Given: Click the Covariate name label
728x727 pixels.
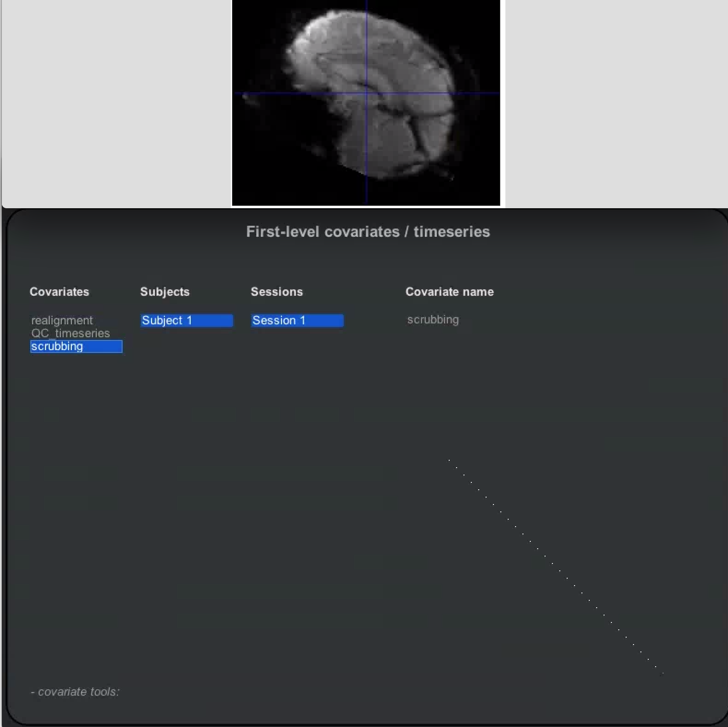Looking at the screenshot, I should [450, 292].
